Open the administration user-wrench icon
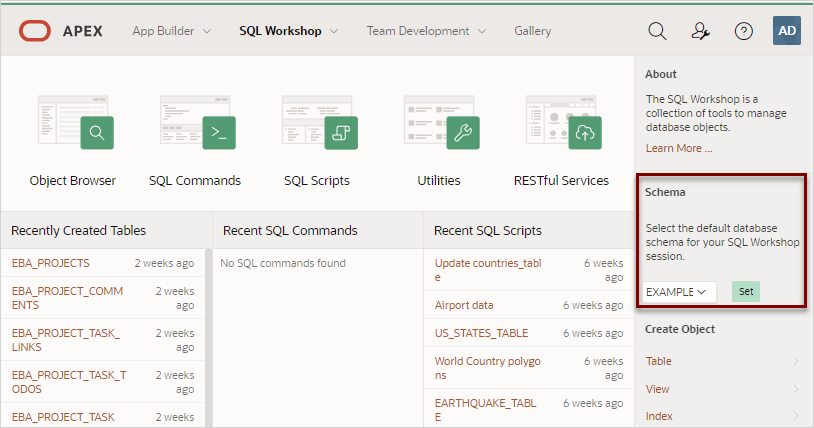 pyautogui.click(x=700, y=31)
